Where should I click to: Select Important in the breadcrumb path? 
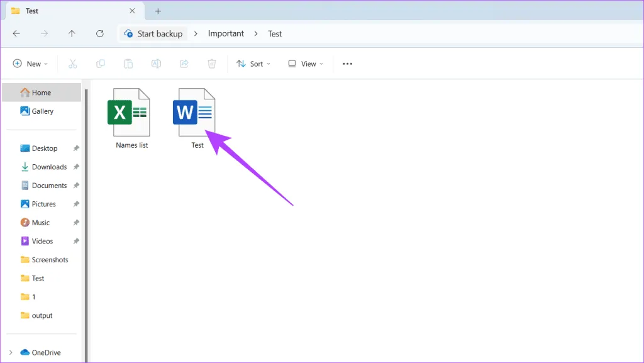226,34
